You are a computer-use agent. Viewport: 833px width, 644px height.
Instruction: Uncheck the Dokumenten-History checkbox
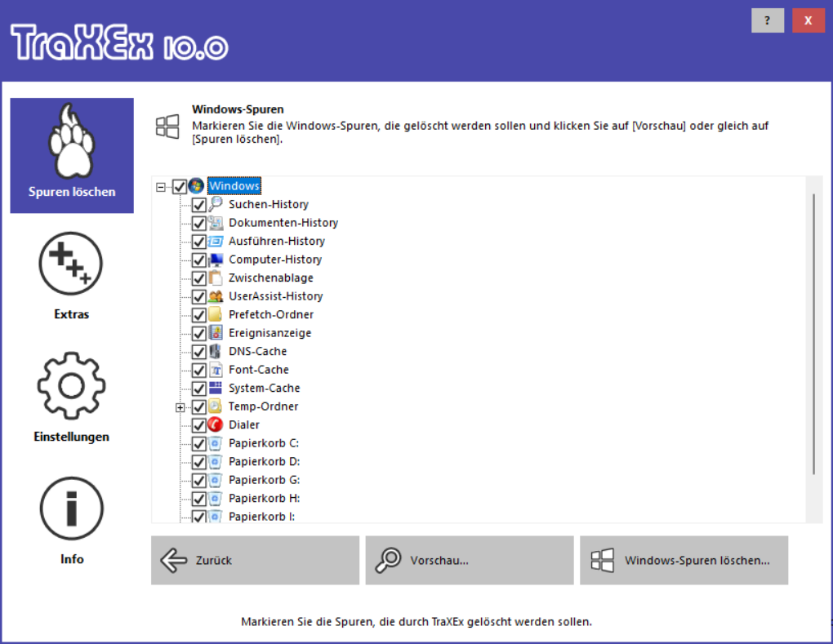[x=198, y=223]
